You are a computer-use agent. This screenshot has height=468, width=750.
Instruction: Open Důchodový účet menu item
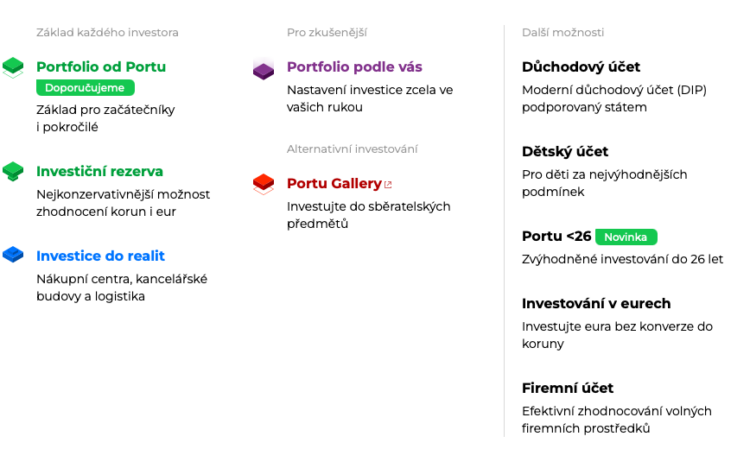point(581,67)
